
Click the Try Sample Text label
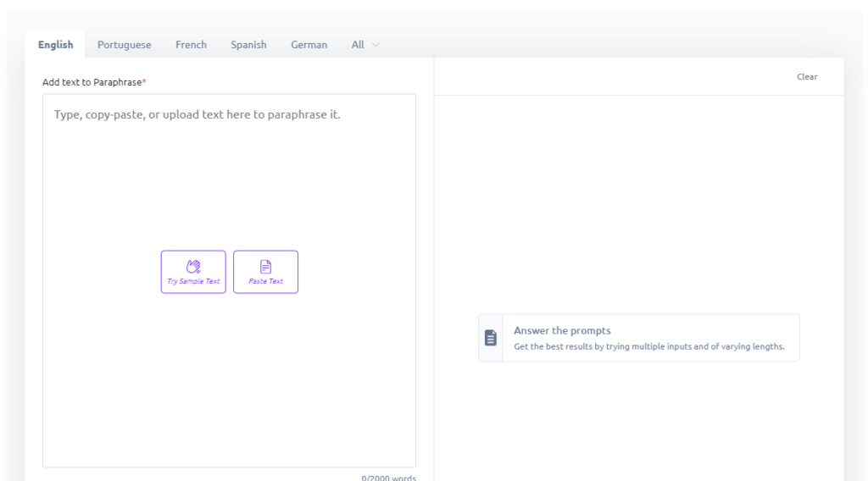click(193, 282)
